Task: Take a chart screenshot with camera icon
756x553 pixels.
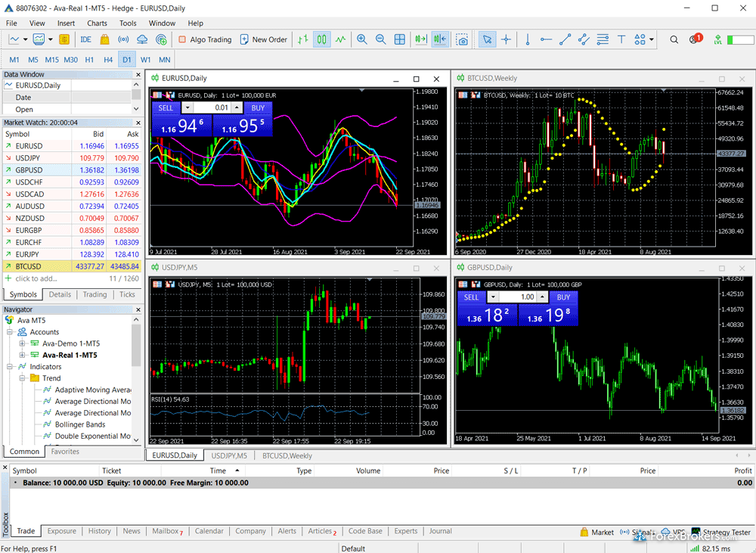Action: tap(462, 39)
